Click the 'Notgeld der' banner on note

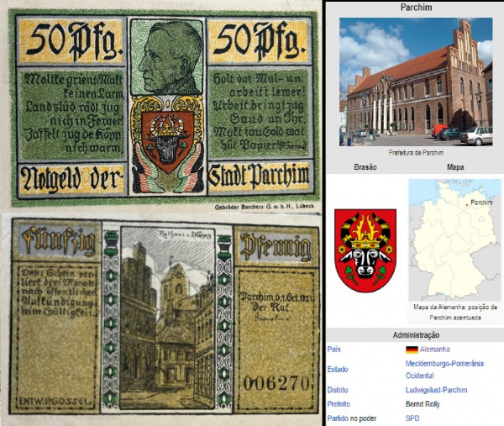[71, 179]
